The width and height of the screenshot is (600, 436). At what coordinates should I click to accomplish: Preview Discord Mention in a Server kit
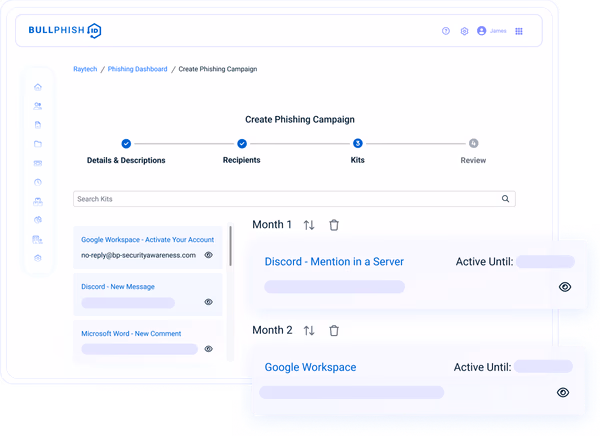pos(565,287)
